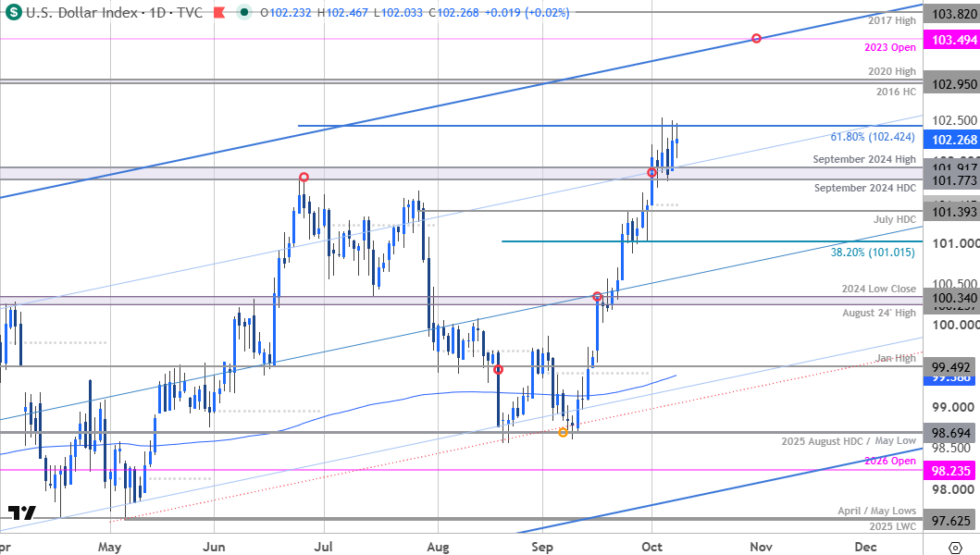This screenshot has height=555, width=980.
Task: Click the 99.492 price axis label
Action: click(x=951, y=367)
